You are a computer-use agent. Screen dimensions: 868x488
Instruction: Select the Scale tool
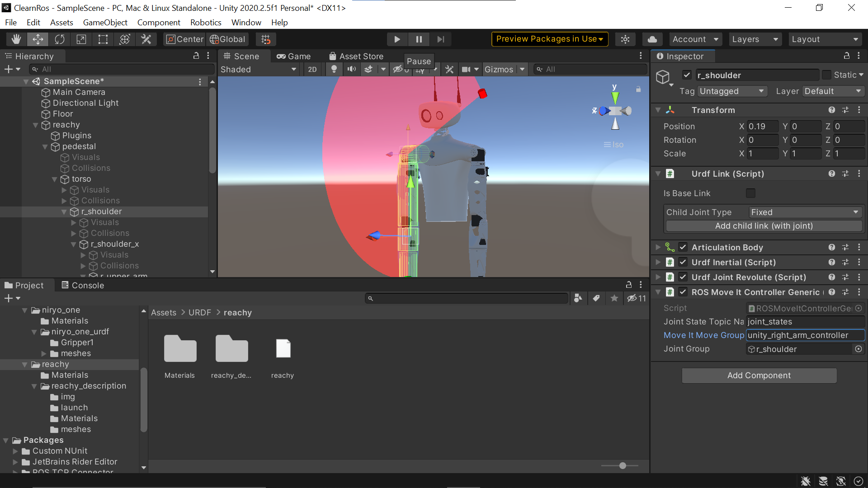click(81, 39)
